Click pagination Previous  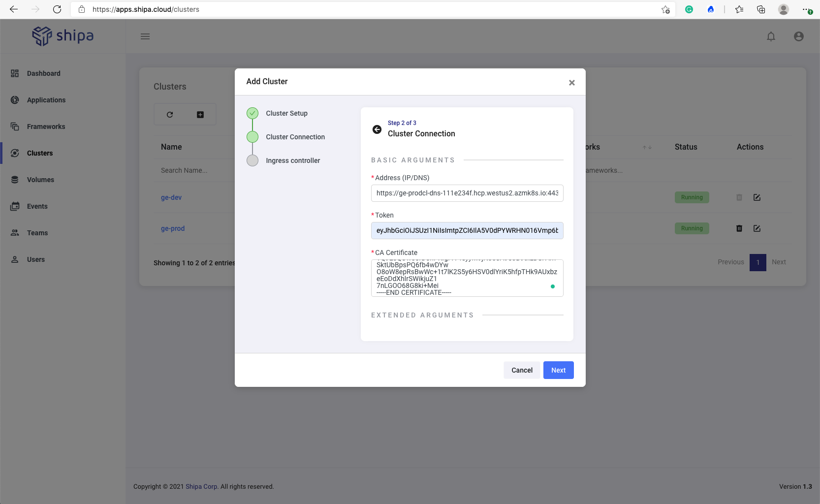(731, 262)
